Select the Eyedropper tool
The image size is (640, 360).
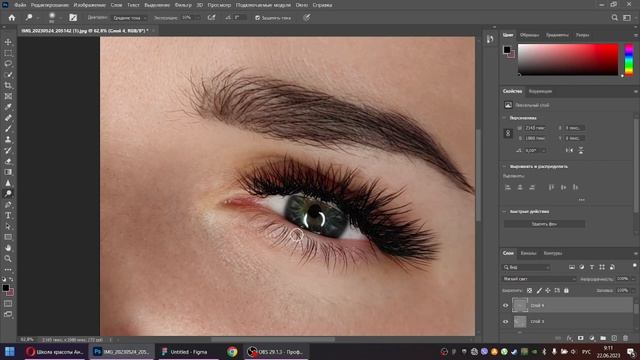(8, 107)
